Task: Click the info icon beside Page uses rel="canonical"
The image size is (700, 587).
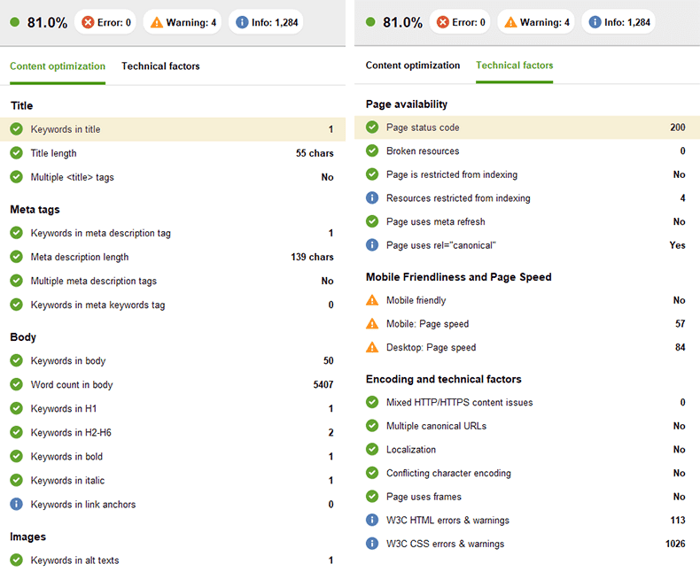Action: [372, 245]
